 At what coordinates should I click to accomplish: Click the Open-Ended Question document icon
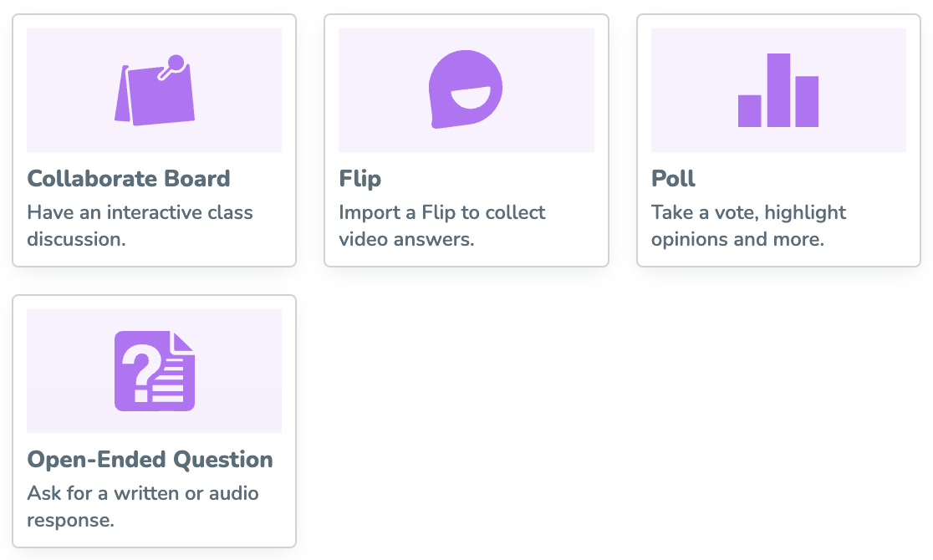pyautogui.click(x=155, y=371)
